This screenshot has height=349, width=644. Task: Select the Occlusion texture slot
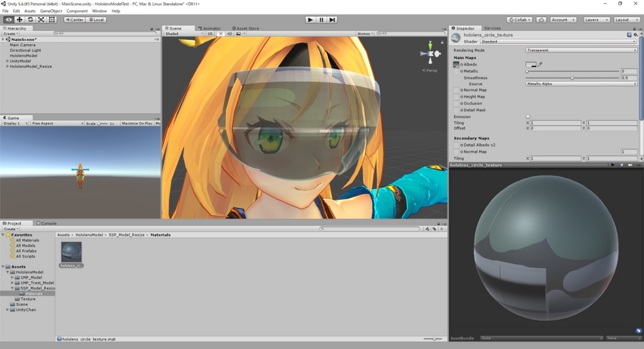456,104
